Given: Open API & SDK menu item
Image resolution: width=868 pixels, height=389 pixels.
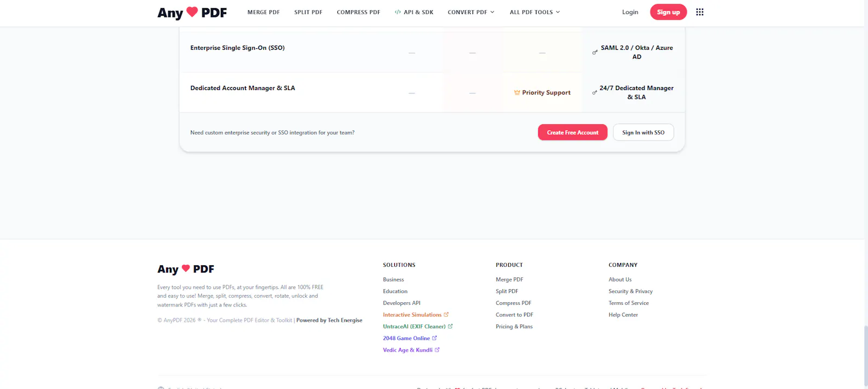Looking at the screenshot, I should pos(414,12).
